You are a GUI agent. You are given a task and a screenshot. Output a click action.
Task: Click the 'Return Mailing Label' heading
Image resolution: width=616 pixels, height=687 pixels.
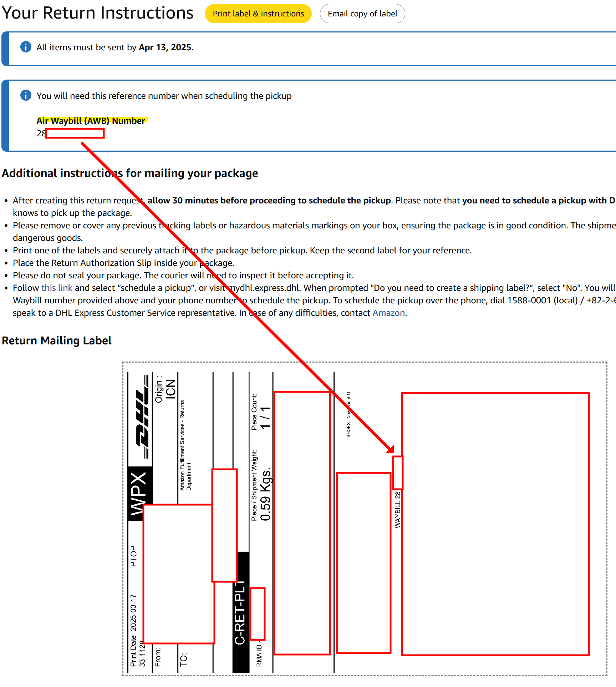click(x=57, y=340)
